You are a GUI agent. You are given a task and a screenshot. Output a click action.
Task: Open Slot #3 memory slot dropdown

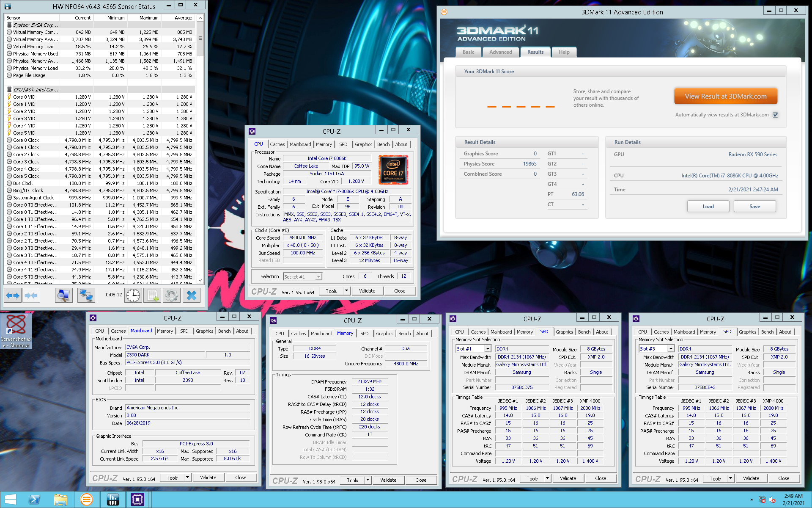(670, 349)
